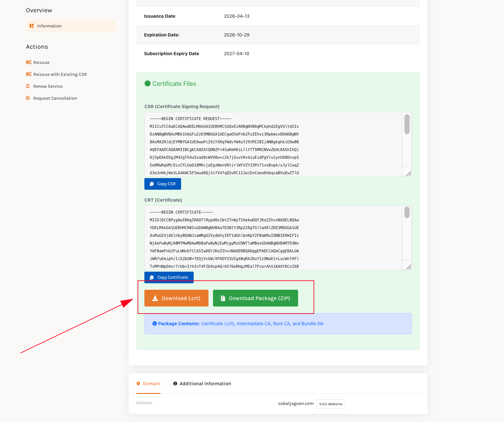Click the Reissue with Existing CSR icon
Image resolution: width=504 pixels, height=422 pixels.
tap(29, 74)
